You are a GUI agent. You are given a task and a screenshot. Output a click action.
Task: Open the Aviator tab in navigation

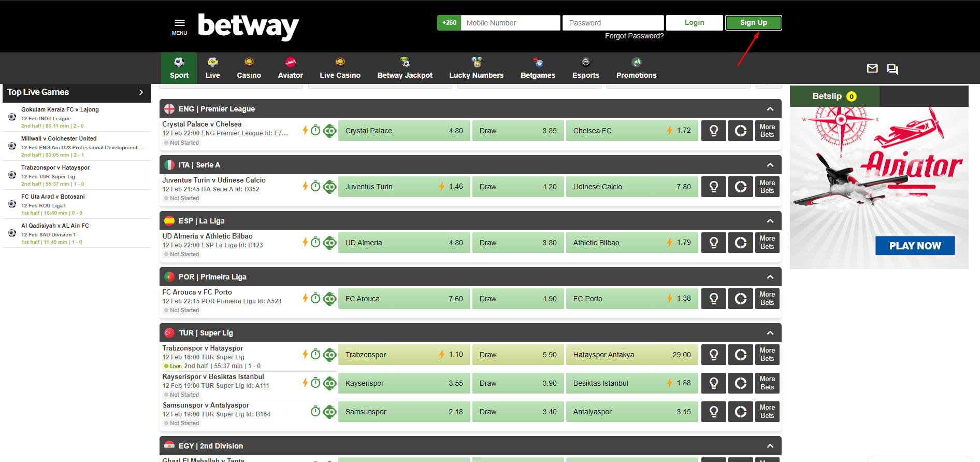[290, 68]
